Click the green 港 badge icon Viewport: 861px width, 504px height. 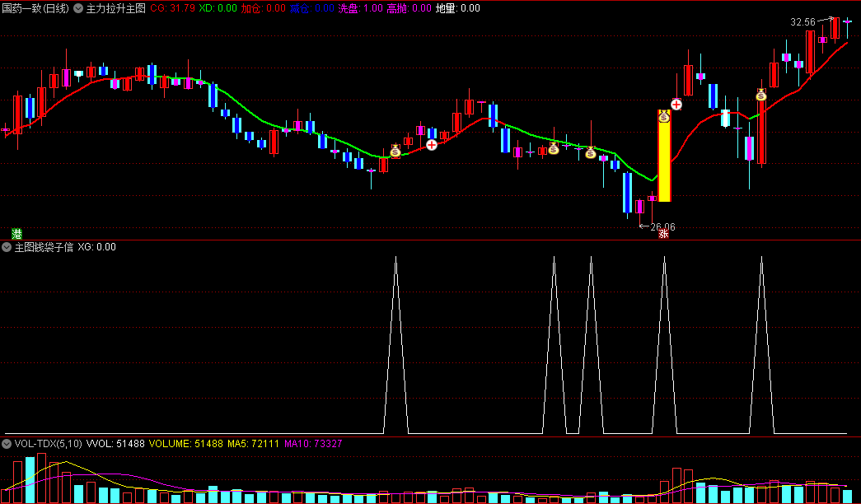(x=16, y=233)
